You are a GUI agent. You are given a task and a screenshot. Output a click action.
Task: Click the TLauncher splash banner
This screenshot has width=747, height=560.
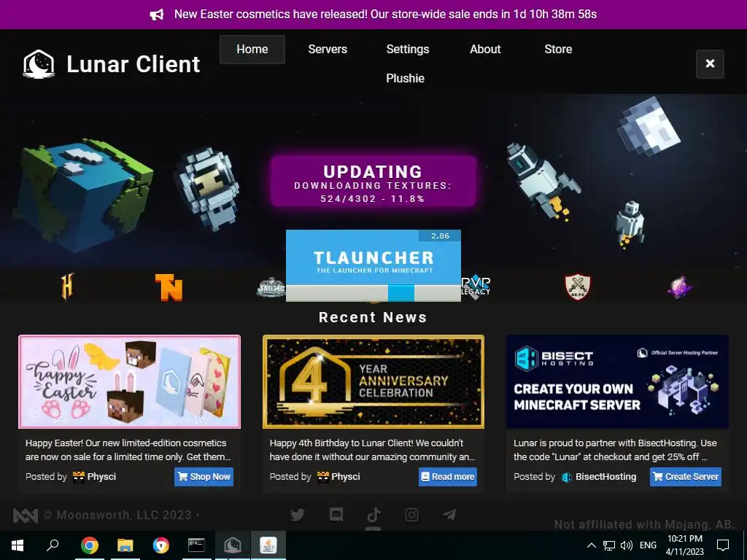[373, 257]
